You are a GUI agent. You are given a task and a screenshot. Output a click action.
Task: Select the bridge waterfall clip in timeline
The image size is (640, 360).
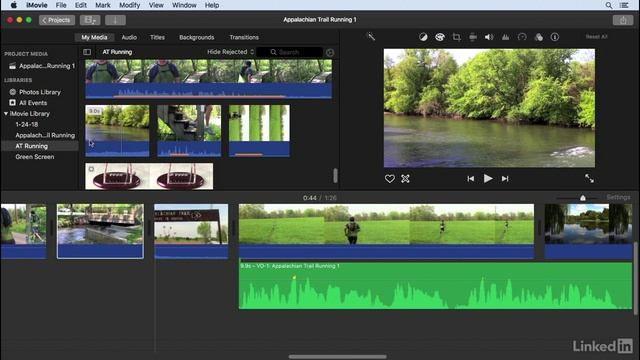point(100,231)
